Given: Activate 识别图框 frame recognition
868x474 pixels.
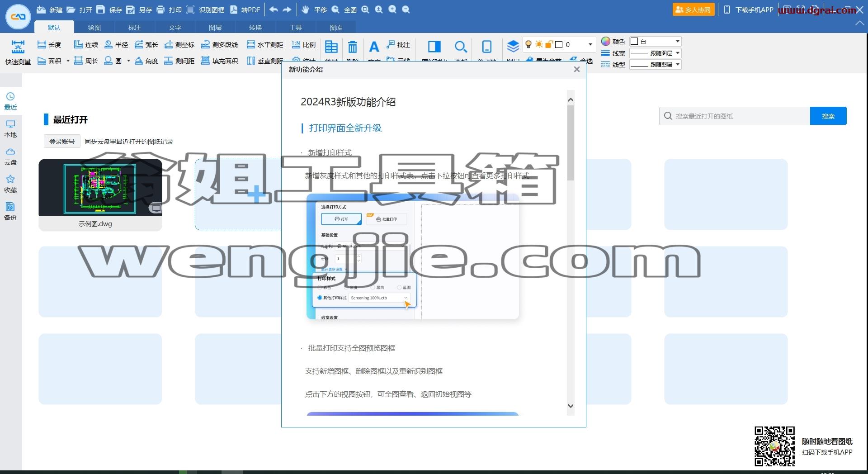Looking at the screenshot, I should 205,9.
